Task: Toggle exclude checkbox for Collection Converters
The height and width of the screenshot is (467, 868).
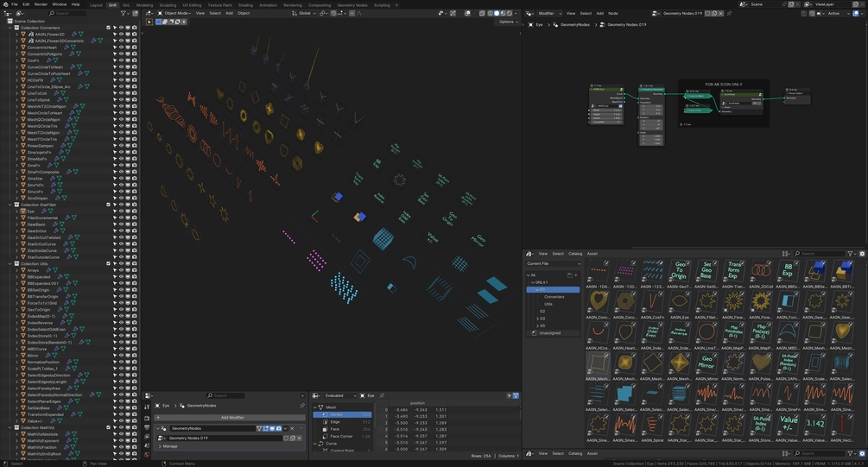Action: [x=109, y=28]
